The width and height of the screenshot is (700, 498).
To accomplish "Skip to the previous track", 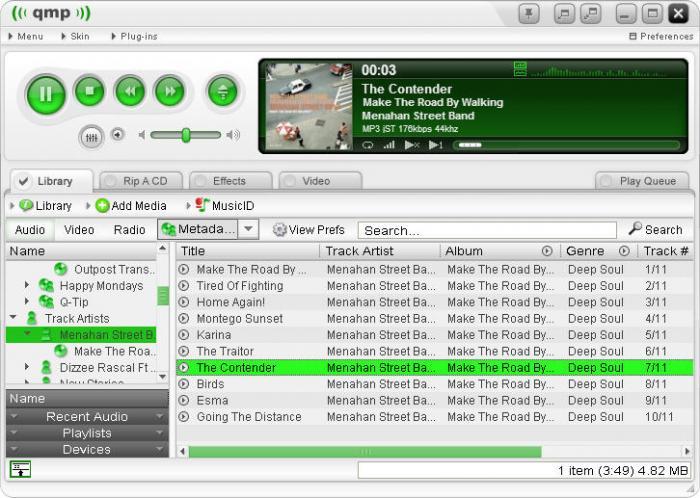I will click(x=130, y=91).
